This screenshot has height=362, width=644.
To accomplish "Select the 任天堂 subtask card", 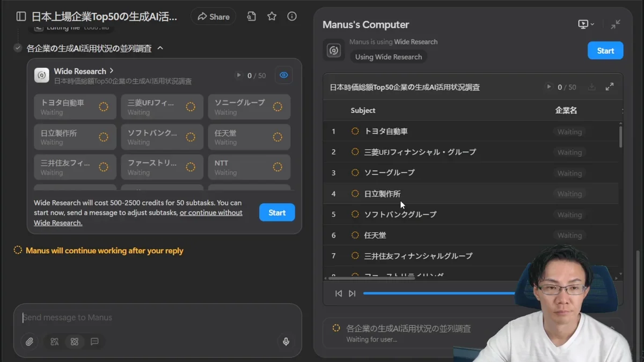I will point(249,137).
